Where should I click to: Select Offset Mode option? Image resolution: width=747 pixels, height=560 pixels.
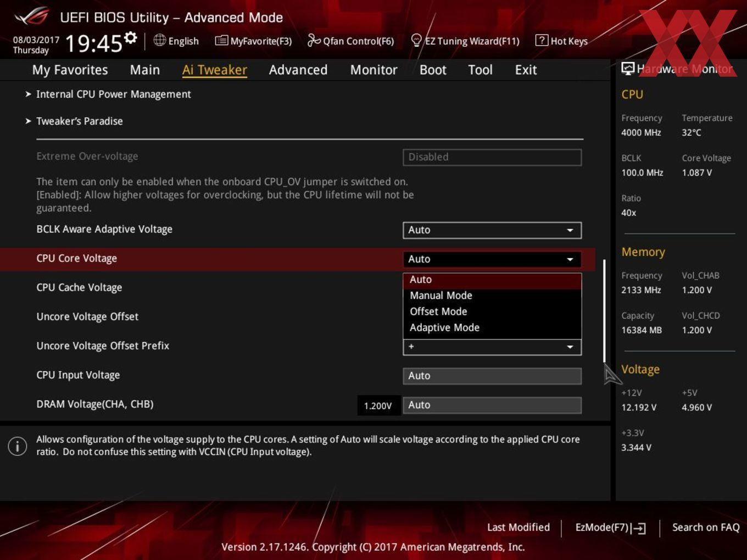(492, 311)
